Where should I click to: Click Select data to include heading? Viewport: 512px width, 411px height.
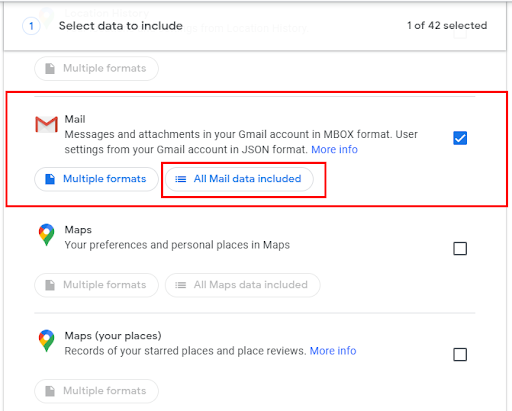[x=121, y=26]
